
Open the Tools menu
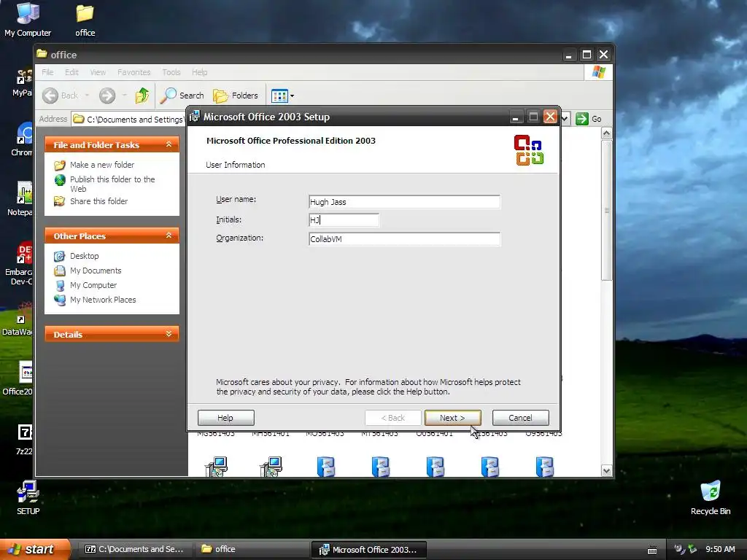pyautogui.click(x=171, y=72)
